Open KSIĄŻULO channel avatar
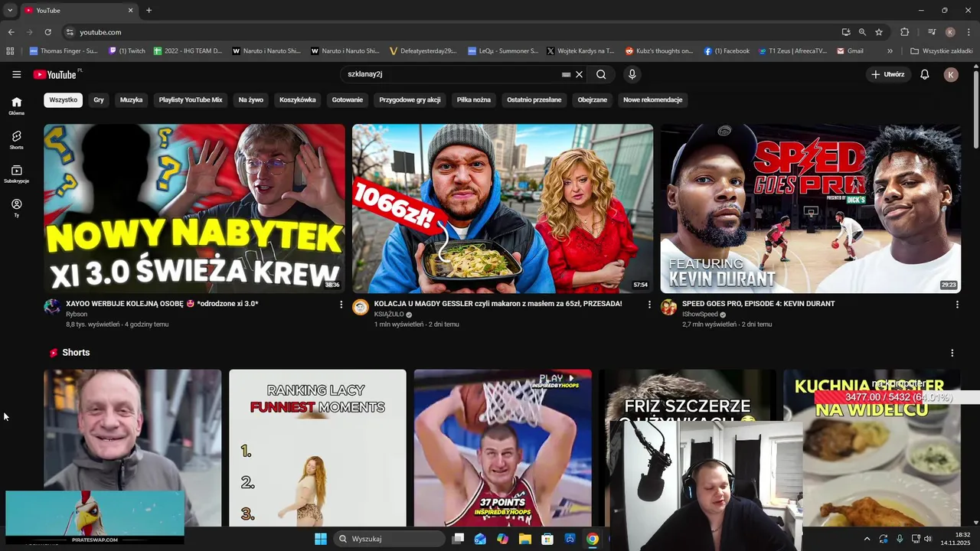The height and width of the screenshot is (551, 980). pos(361,307)
